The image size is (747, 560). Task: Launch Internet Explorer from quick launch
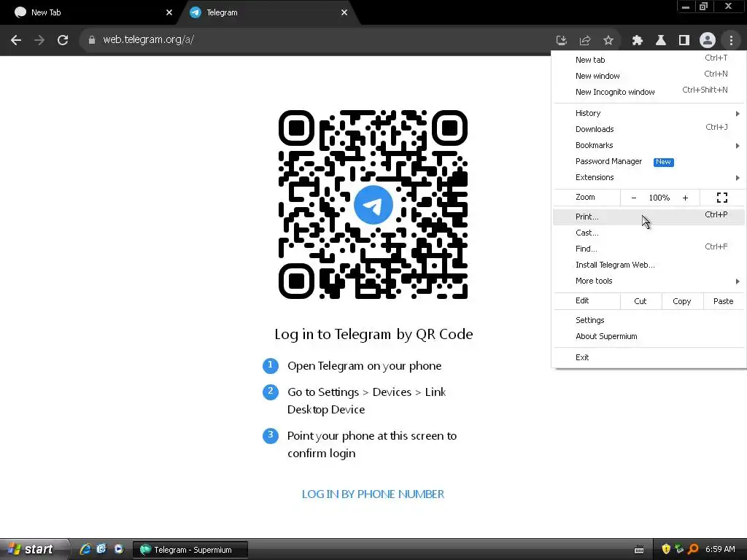click(x=85, y=549)
